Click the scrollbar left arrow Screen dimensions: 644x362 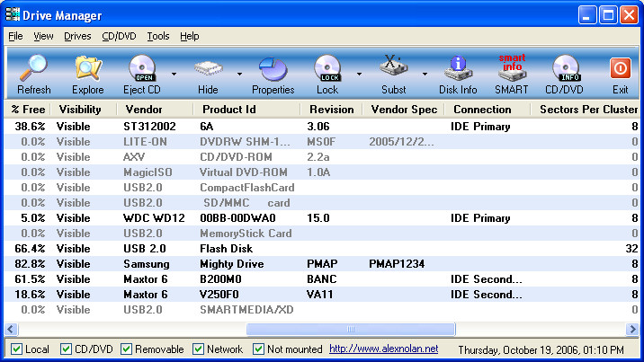(11, 329)
